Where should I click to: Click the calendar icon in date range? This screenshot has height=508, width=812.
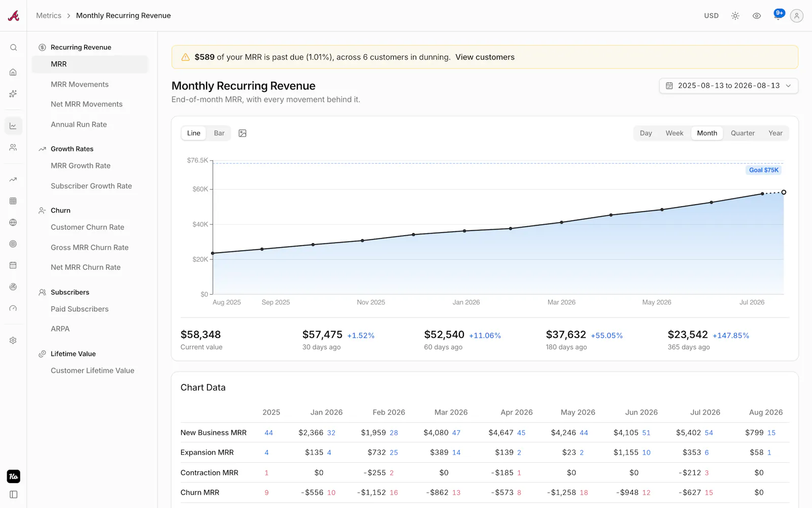669,86
